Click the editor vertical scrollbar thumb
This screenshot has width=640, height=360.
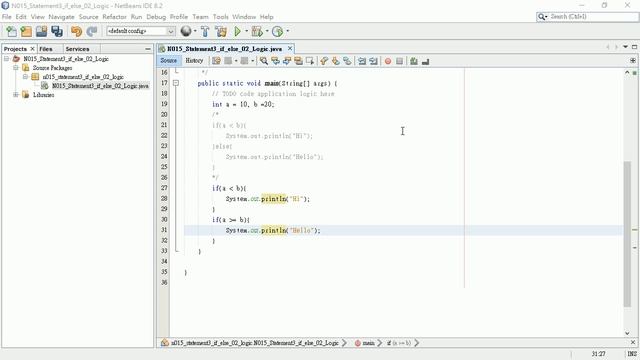[x=627, y=234]
